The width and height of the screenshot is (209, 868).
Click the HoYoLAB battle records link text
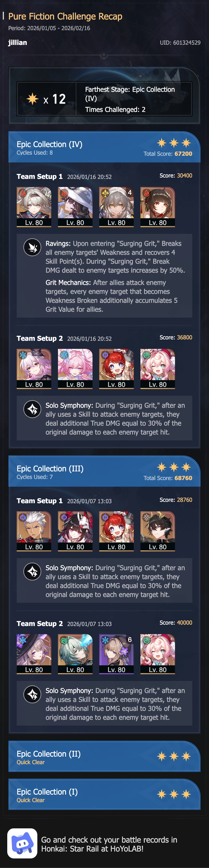(109, 844)
